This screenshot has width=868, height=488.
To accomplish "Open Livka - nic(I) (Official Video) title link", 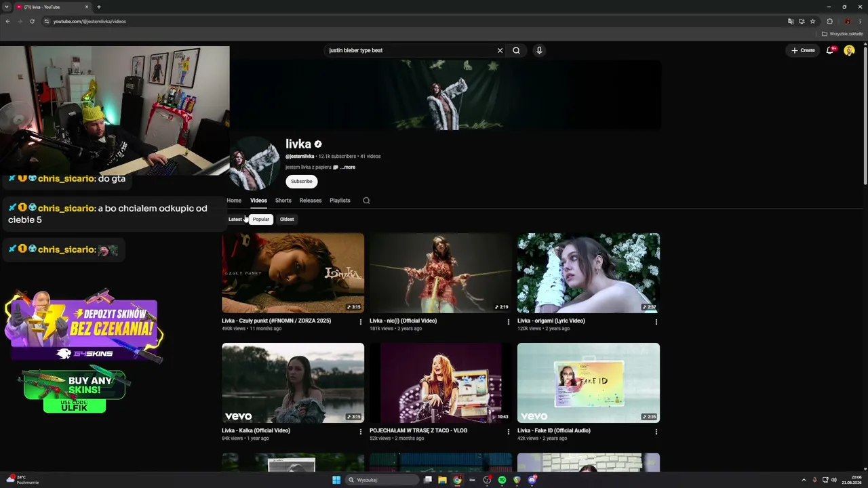I will pyautogui.click(x=403, y=321).
